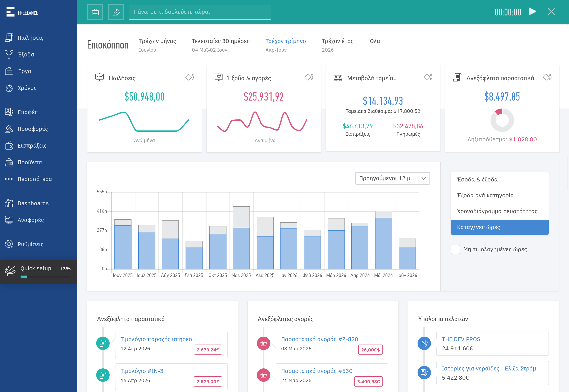Click the Quick setup progress bar
The image size is (569, 392).
pyautogui.click(x=45, y=277)
